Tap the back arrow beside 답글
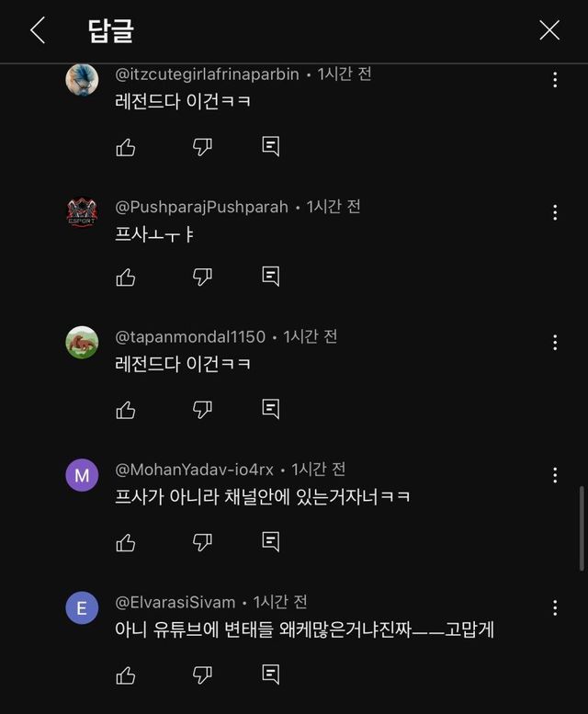Screen dimensions: 588x714 click(38, 30)
